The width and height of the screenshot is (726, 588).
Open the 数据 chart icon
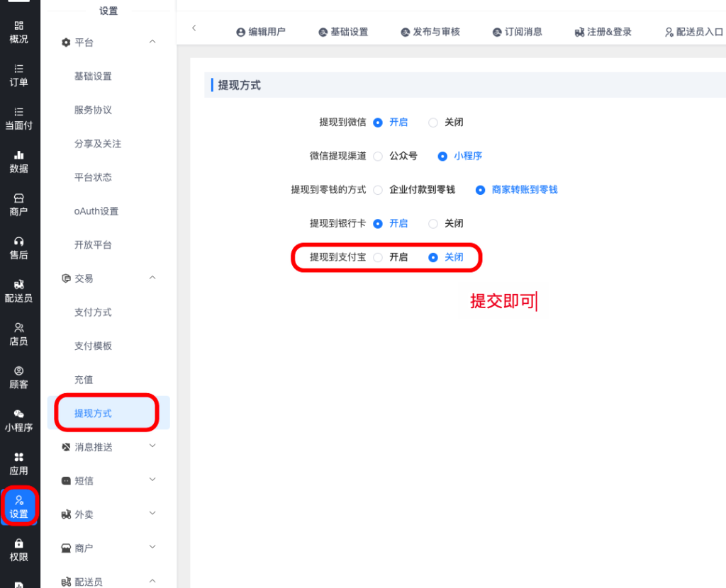[x=19, y=155]
